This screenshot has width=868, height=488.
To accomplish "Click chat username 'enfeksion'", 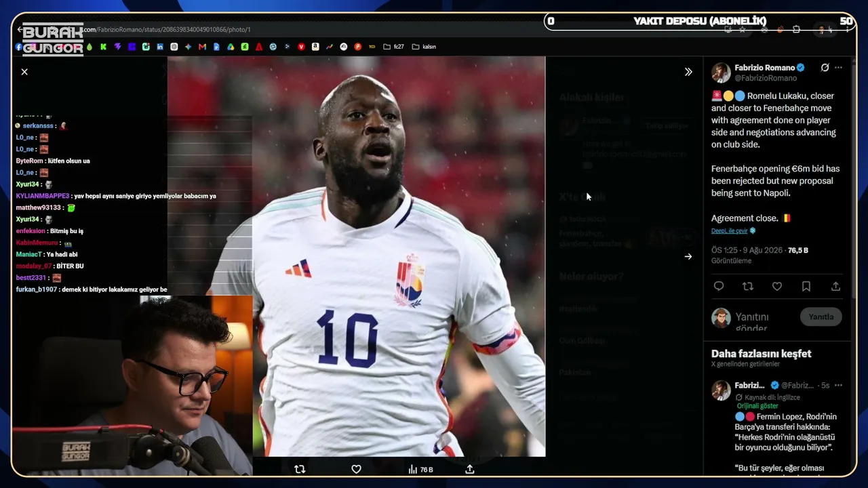I will click(31, 231).
